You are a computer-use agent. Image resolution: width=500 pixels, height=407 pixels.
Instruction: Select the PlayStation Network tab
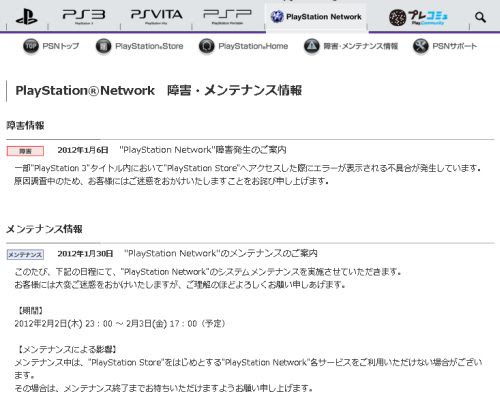pyautogui.click(x=317, y=17)
